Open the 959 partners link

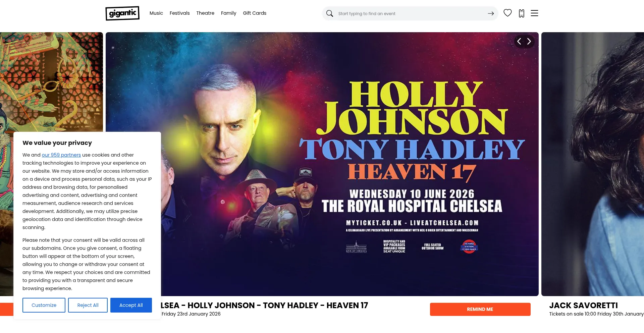point(61,155)
